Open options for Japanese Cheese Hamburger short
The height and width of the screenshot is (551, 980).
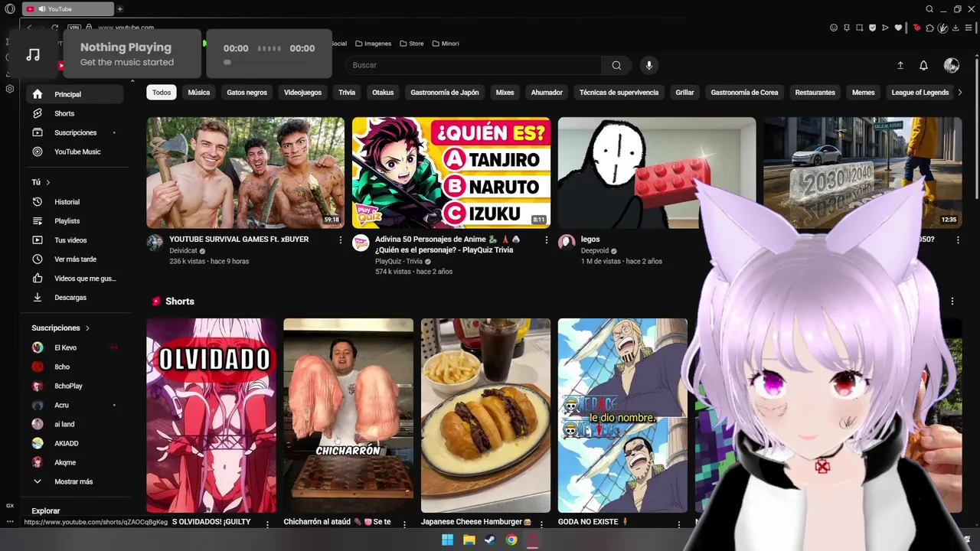[541, 524]
